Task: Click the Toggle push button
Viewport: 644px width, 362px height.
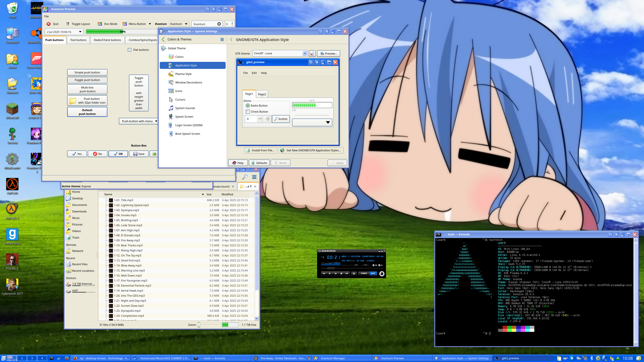Action: [87, 80]
